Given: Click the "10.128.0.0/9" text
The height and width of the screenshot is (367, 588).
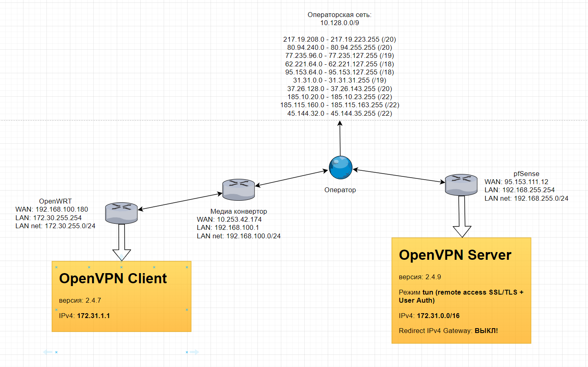Looking at the screenshot, I should (x=339, y=23).
